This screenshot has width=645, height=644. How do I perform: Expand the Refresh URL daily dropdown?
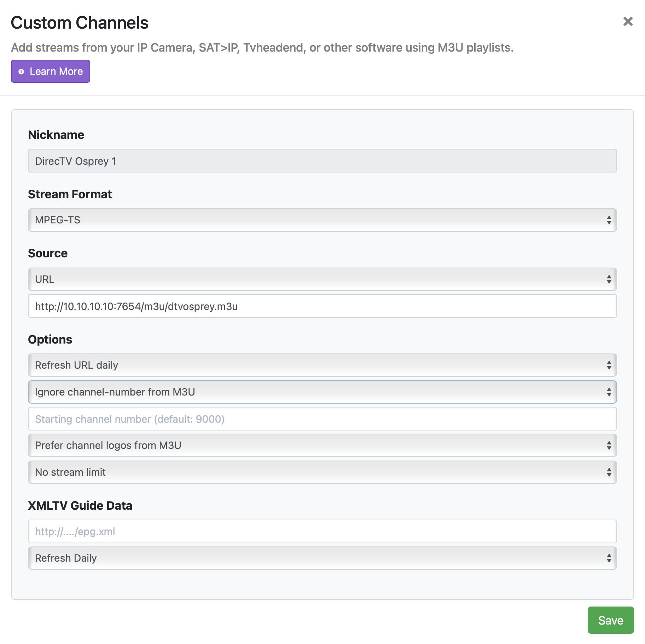(x=322, y=365)
